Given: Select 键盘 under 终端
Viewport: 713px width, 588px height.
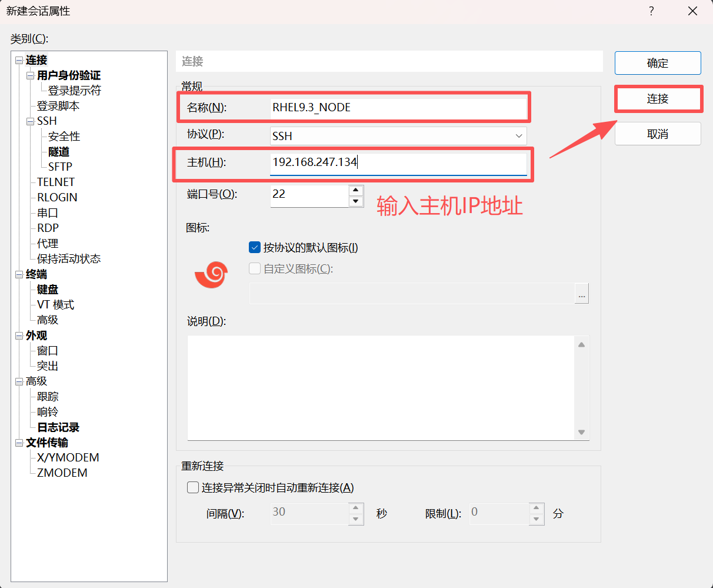Looking at the screenshot, I should (x=48, y=290).
